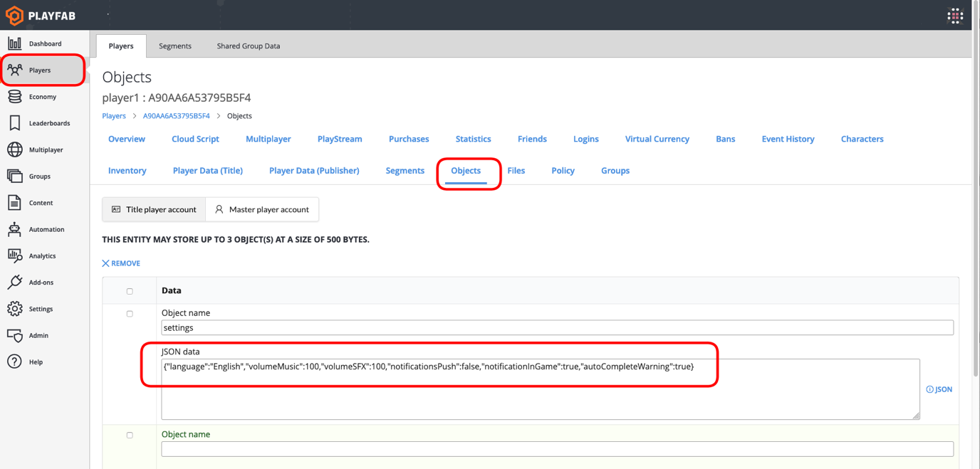Image resolution: width=980 pixels, height=469 pixels.
Task: Open the Inventory tab
Action: pos(127,171)
